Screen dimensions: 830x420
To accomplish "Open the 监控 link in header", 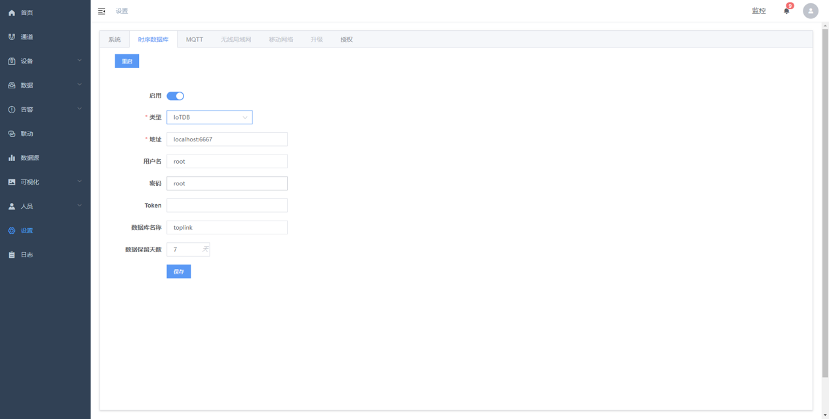I will point(759,11).
